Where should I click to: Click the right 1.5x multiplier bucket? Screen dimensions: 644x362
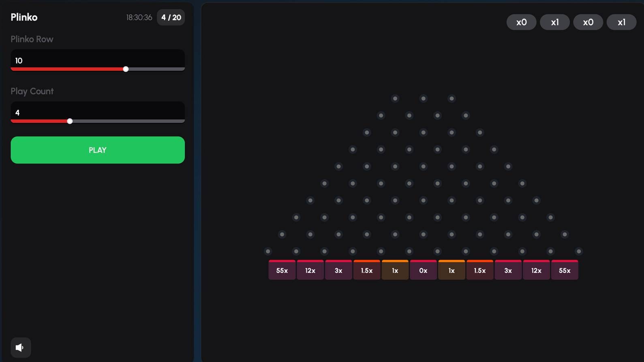(x=479, y=270)
